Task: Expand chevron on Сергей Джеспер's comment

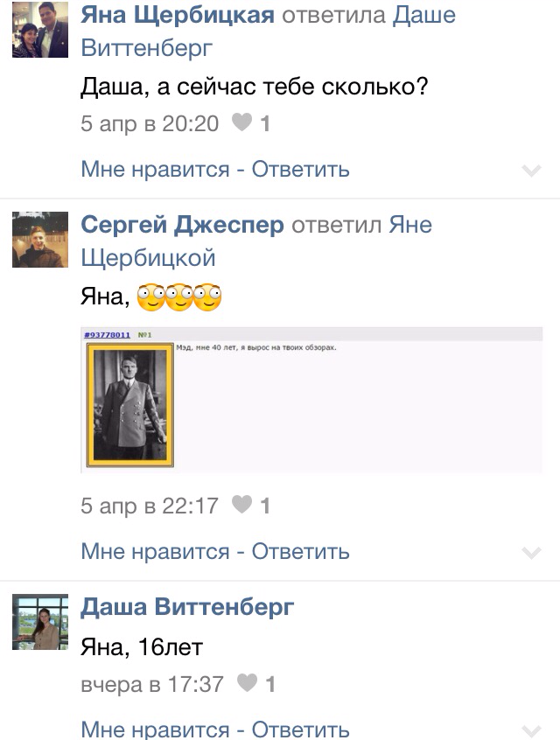Action: 532,553
